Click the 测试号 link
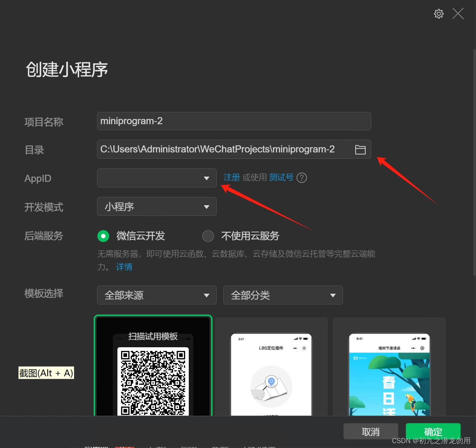476x448 pixels. coord(281,177)
